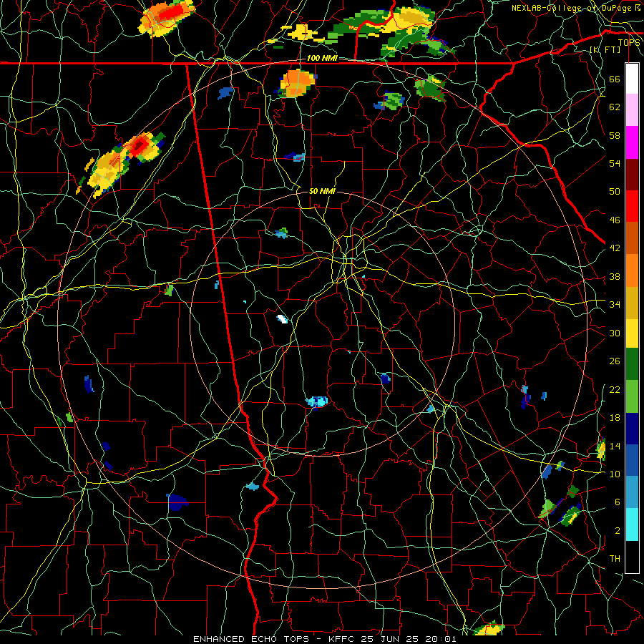The image size is (644, 644).
Task: Click the [K FT] units label
Action: (x=605, y=49)
